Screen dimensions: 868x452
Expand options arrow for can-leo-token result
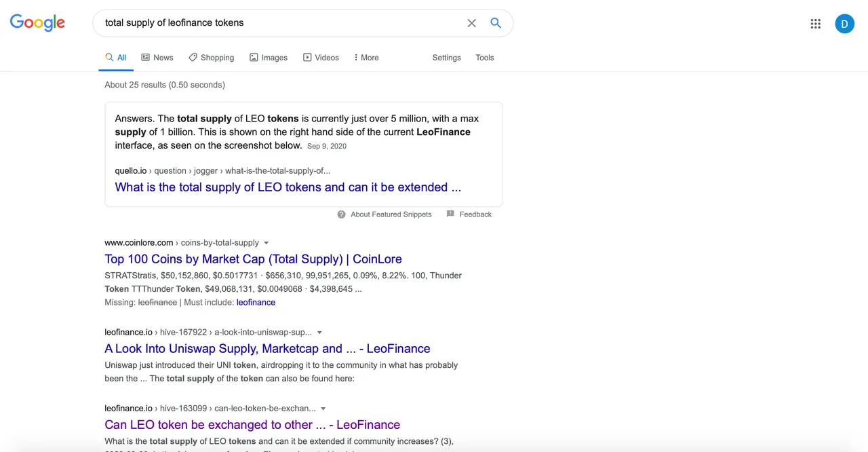click(x=323, y=409)
